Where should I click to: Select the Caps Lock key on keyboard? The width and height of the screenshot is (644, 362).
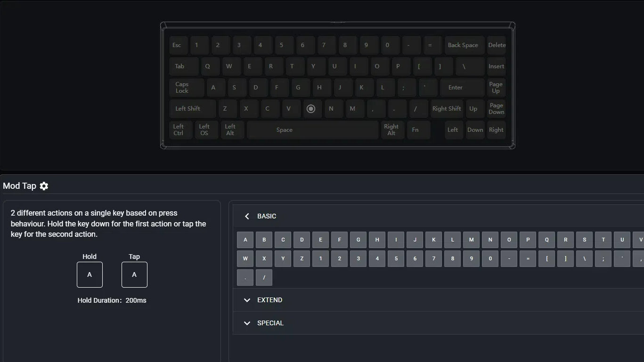tap(187, 88)
